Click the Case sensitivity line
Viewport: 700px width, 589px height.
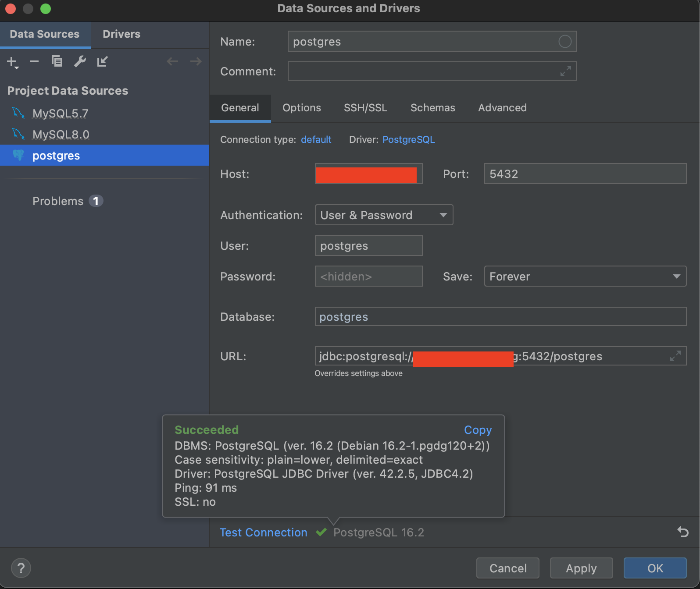click(299, 460)
